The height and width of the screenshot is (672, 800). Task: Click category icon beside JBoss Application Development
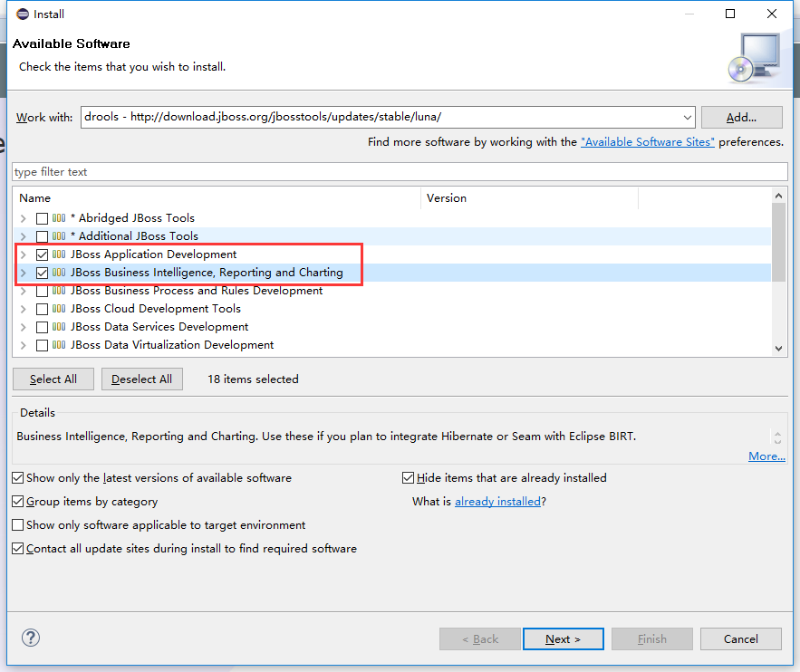tap(59, 254)
